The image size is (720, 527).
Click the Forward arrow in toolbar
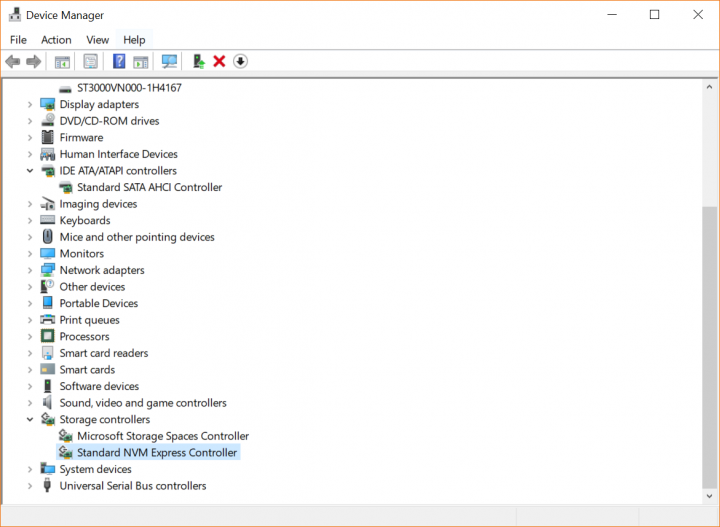pos(34,62)
